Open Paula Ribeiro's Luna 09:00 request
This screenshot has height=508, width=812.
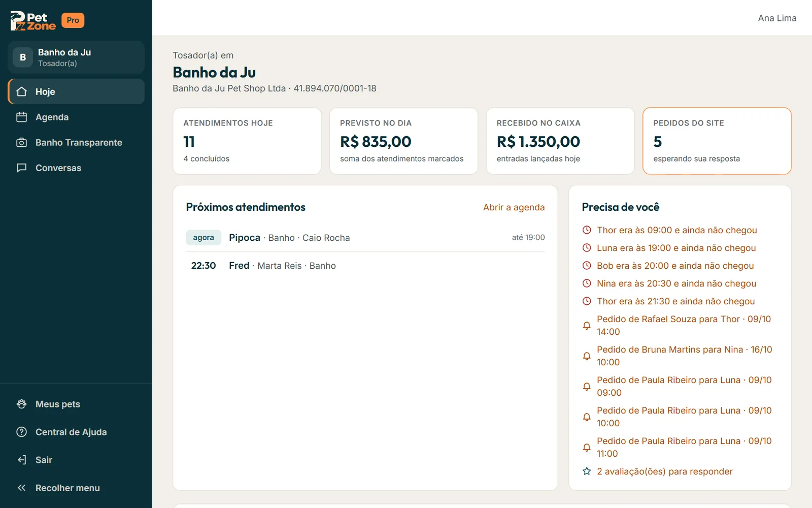coord(680,386)
